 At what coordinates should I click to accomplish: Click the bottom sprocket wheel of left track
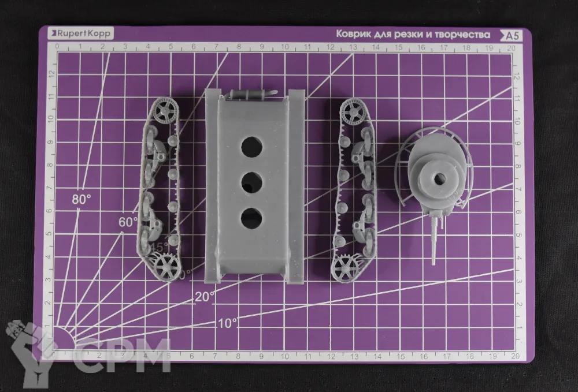168,266
